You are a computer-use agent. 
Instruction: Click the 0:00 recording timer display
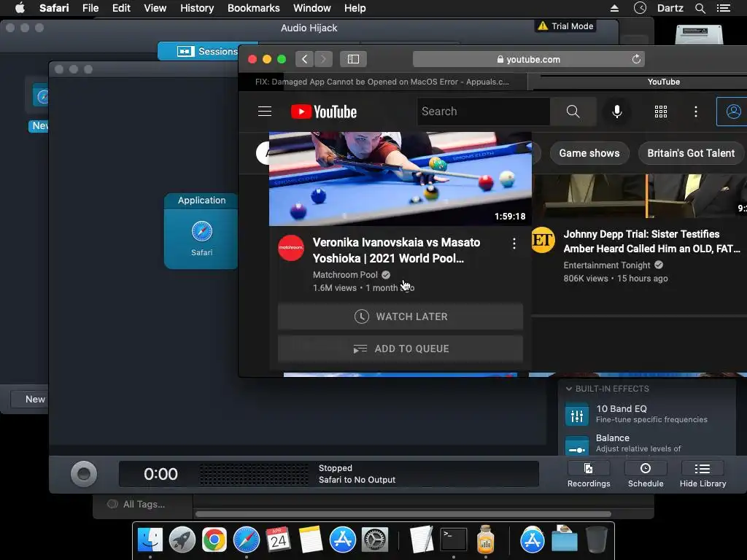[x=160, y=474]
